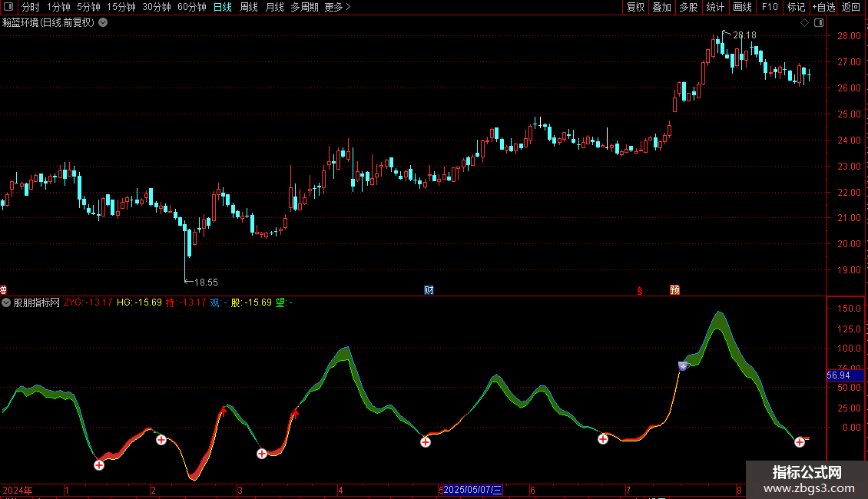
Task: Click the 18.55 low price label
Action: (206, 283)
